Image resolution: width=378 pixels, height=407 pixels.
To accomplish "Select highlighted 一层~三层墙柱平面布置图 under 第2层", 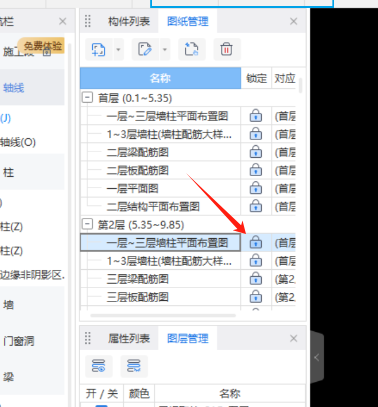I will tap(160, 242).
